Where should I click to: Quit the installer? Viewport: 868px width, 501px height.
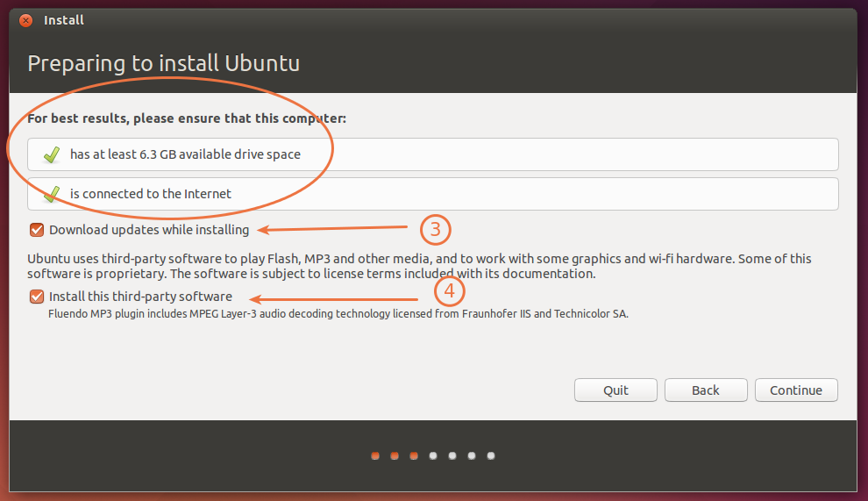click(x=615, y=390)
